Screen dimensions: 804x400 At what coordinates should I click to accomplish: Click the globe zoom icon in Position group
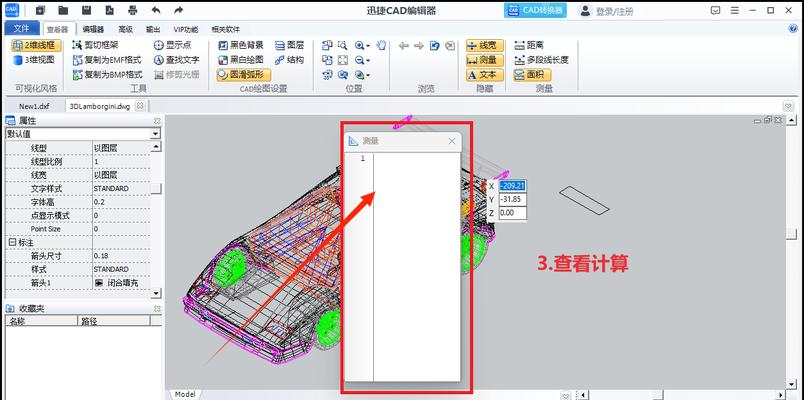tap(359, 75)
